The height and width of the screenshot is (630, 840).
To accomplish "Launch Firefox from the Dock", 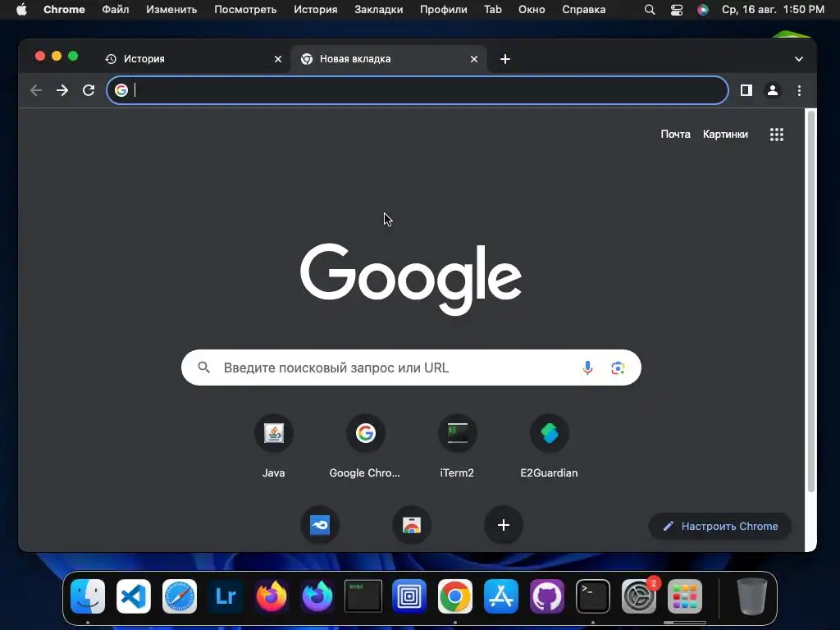I will [x=272, y=596].
